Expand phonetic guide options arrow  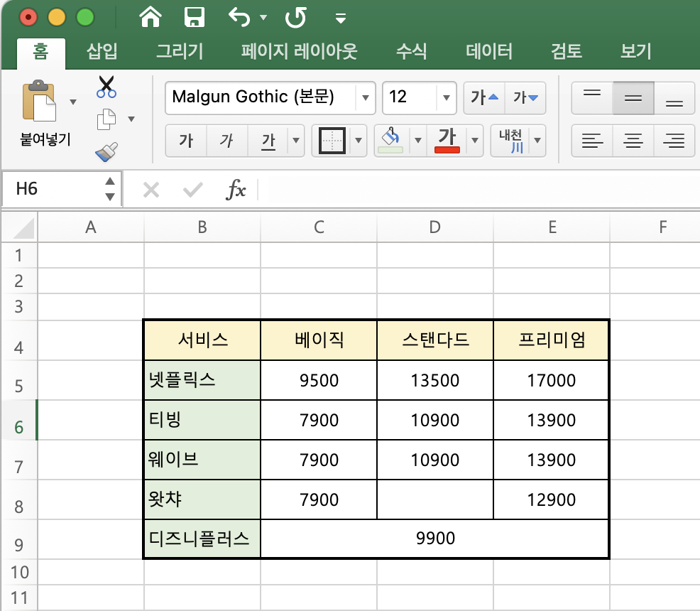coord(537,141)
